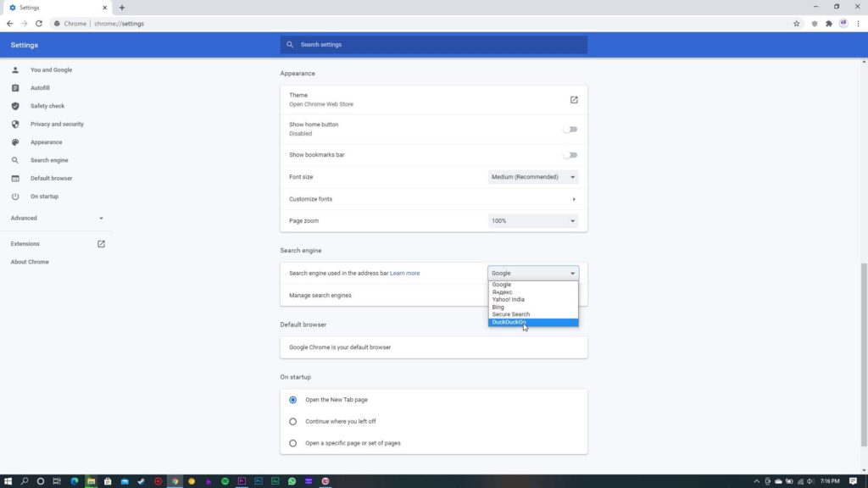Go to On startup in the sidebar
The height and width of the screenshot is (488, 868).
[x=44, y=197]
